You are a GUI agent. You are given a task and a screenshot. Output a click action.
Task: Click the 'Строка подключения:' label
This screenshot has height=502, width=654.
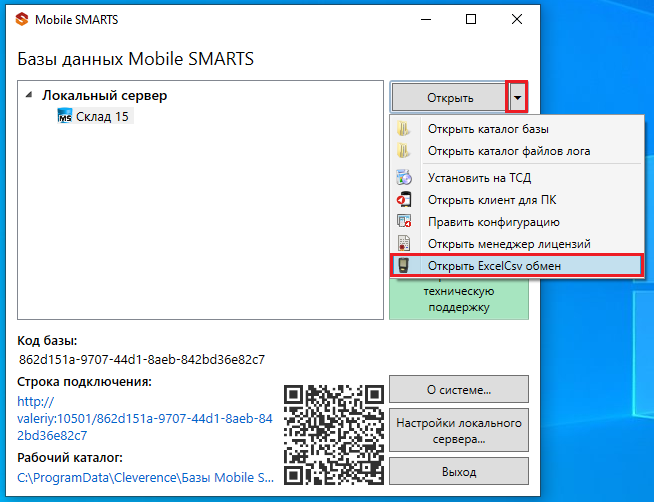(84, 382)
